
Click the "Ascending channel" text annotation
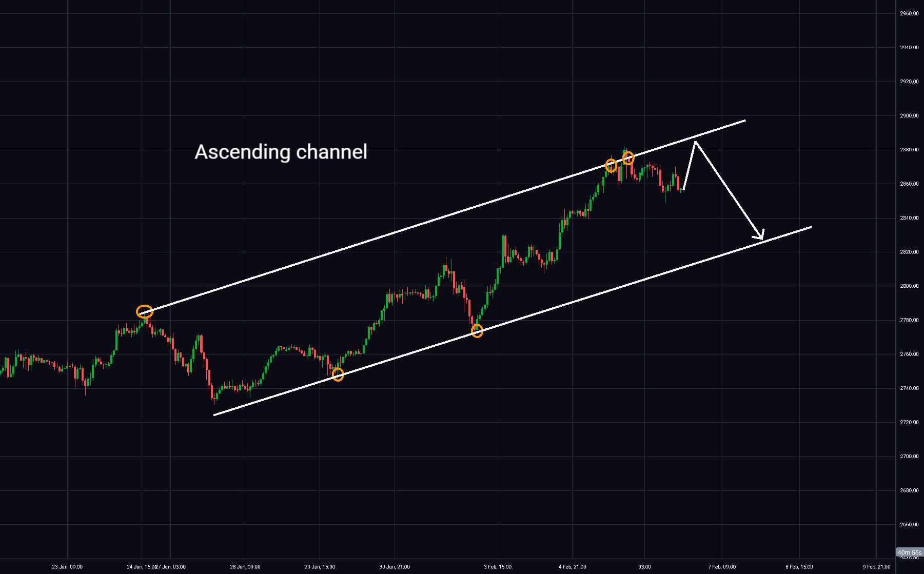coord(281,152)
